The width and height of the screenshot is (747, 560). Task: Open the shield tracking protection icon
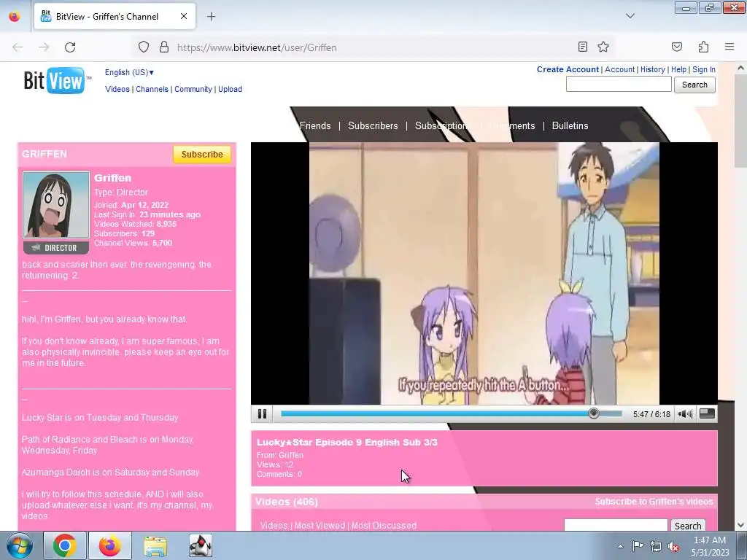[x=144, y=47]
